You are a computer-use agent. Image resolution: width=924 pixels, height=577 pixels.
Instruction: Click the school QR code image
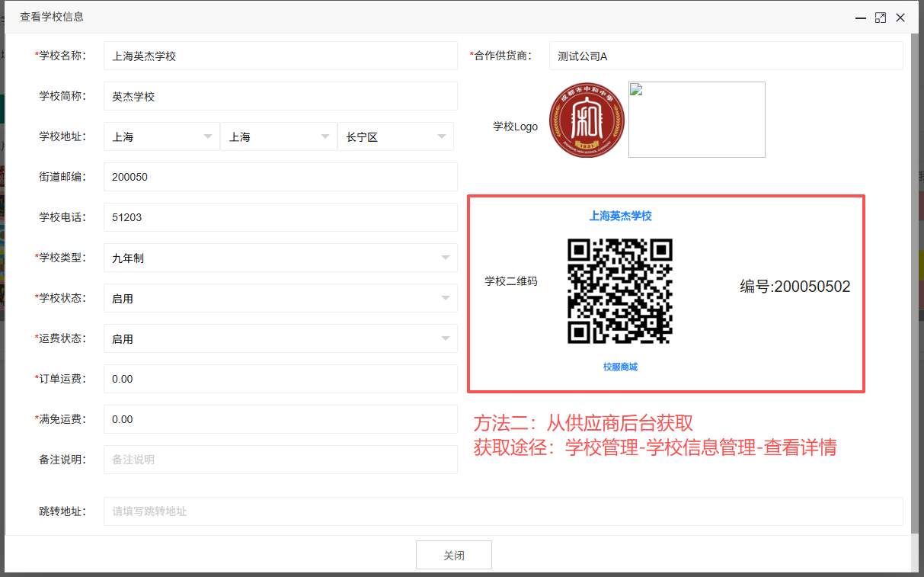pos(619,291)
